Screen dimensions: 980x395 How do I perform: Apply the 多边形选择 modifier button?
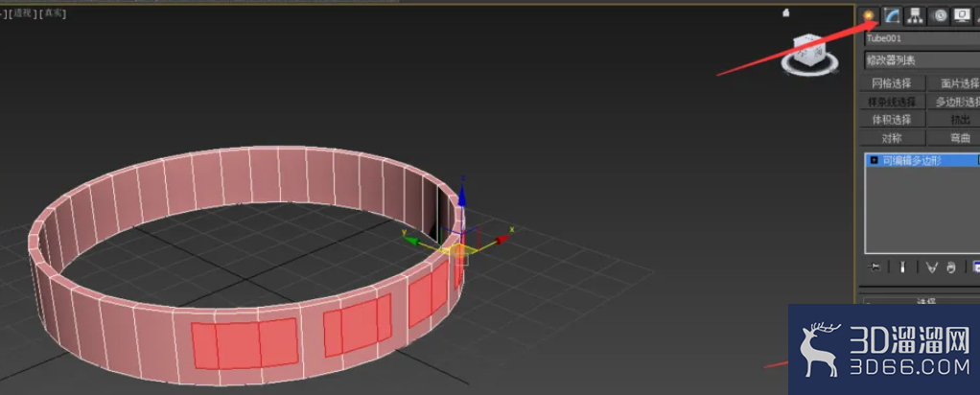click(954, 102)
